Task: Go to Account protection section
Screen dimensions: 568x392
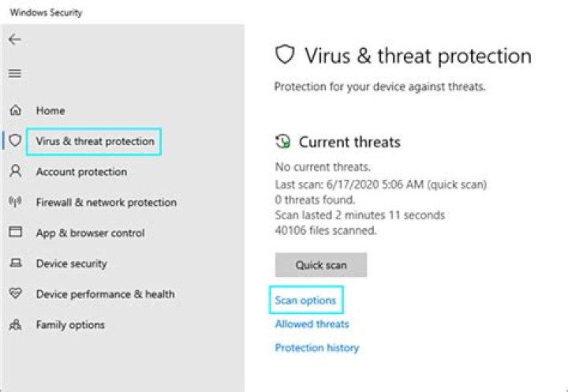Action: tap(81, 172)
